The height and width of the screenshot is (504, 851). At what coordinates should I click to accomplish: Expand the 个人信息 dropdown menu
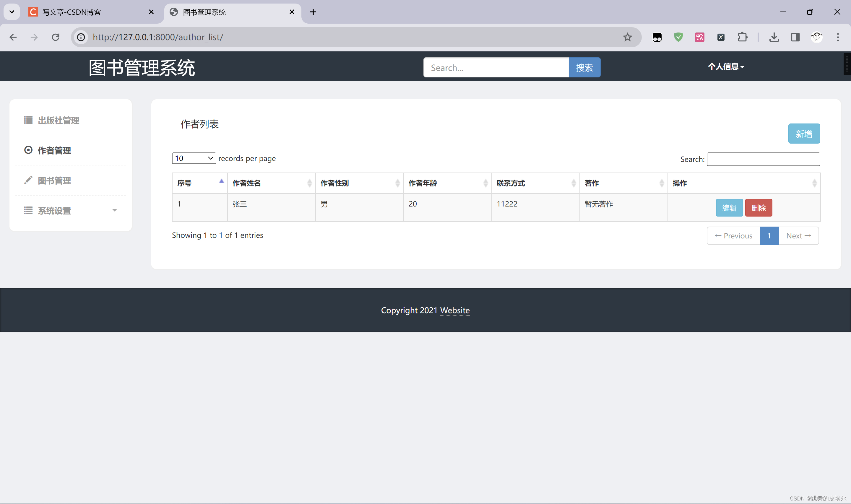(726, 66)
